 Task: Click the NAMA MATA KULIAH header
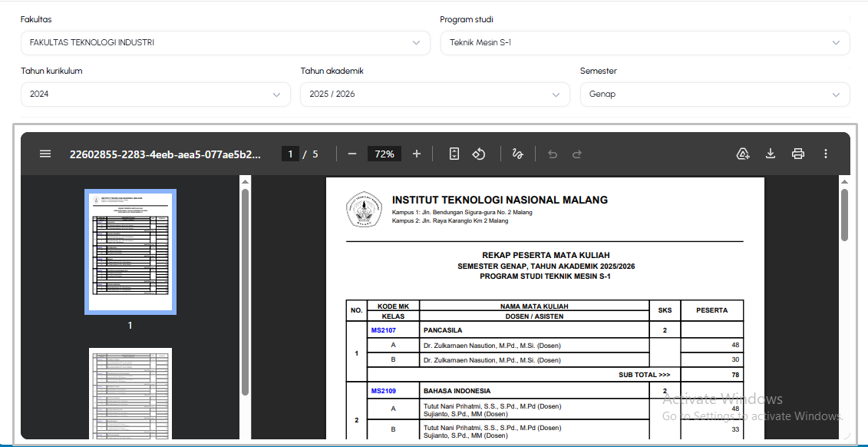click(534, 306)
